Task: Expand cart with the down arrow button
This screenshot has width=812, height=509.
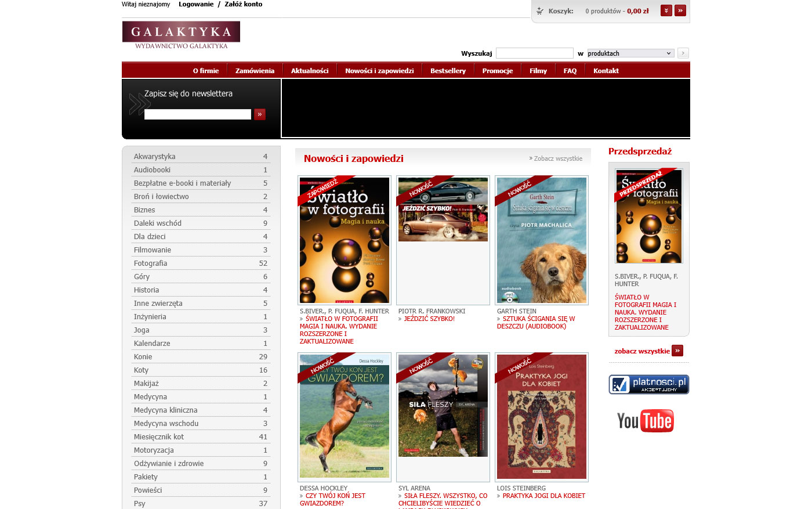Action: click(666, 10)
